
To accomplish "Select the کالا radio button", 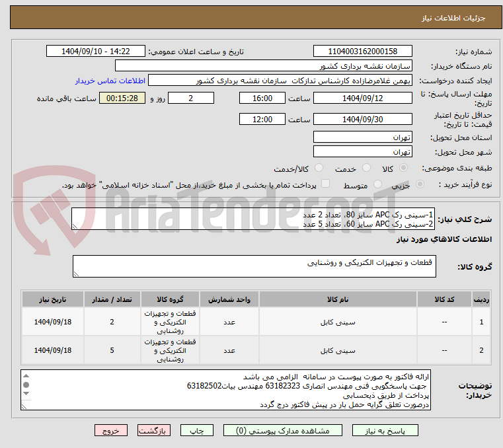I will pyautogui.click(x=404, y=168).
